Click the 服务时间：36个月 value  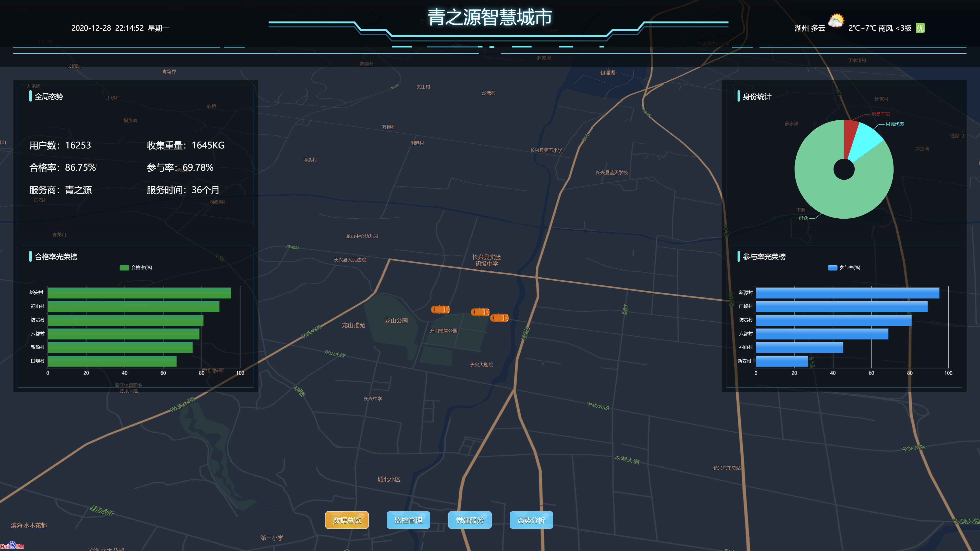tap(183, 190)
